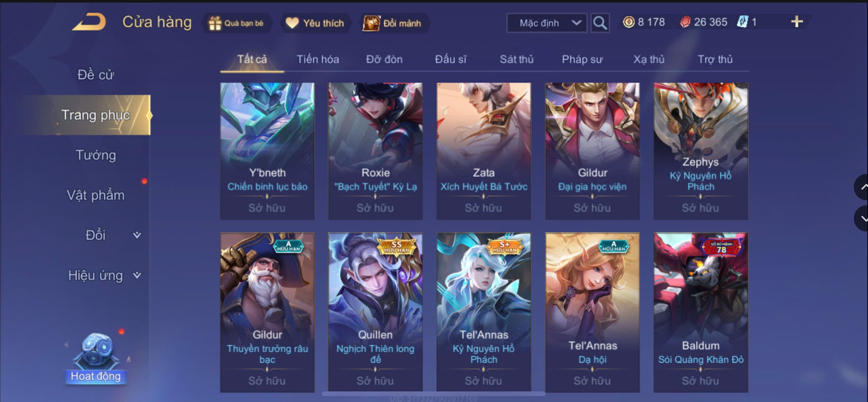
Task: Open the Mặc định sort dropdown
Action: coord(547,23)
